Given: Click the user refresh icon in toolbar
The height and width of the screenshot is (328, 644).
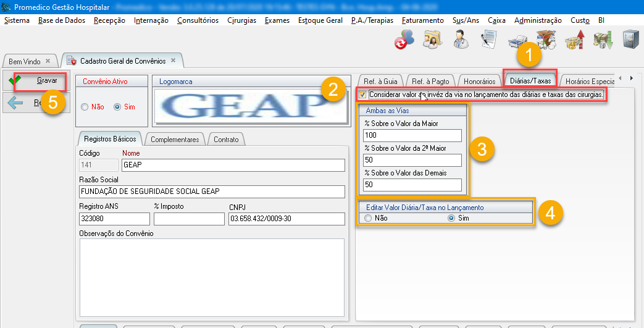Looking at the screenshot, I should 405,40.
